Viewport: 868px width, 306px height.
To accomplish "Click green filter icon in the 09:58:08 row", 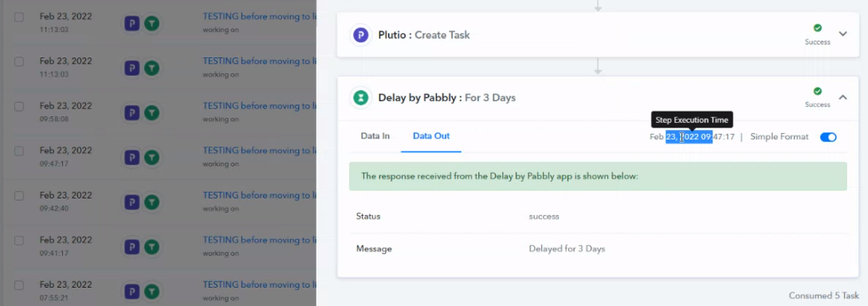I will pyautogui.click(x=151, y=113).
